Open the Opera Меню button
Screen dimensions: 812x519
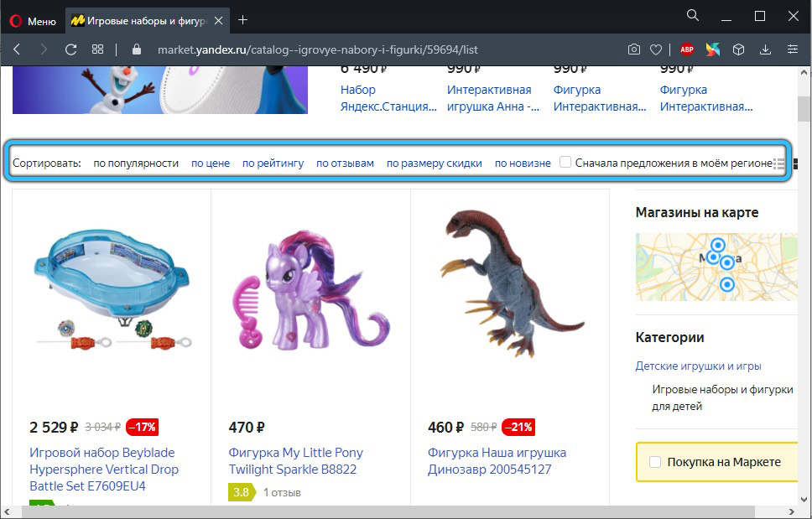(33, 21)
